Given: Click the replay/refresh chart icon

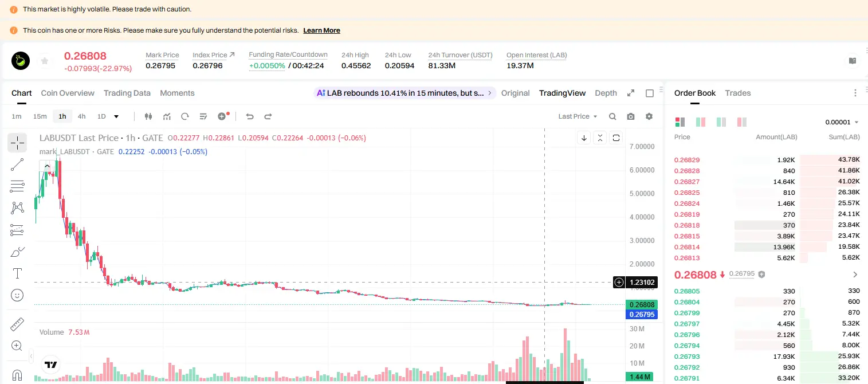Looking at the screenshot, I should coord(185,116).
